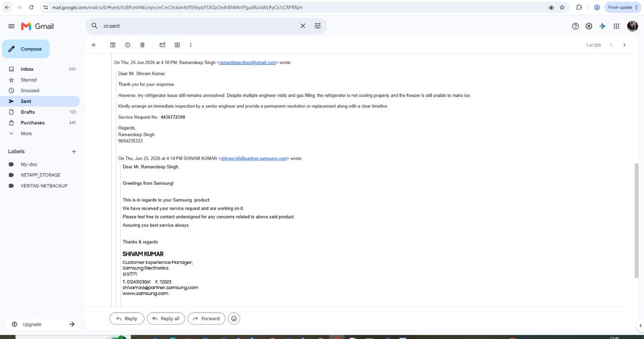This screenshot has width=644, height=339.
Task: Show the newer conversation
Action: pyautogui.click(x=611, y=45)
